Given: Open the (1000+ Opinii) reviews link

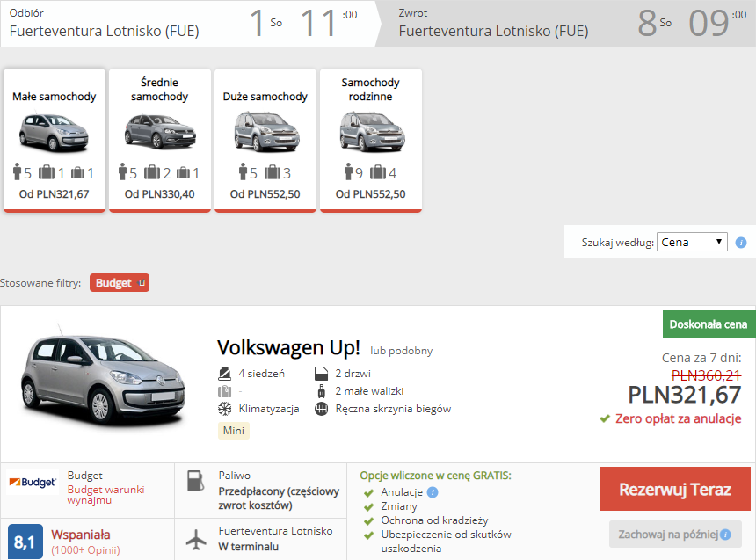Looking at the screenshot, I should tap(85, 549).
